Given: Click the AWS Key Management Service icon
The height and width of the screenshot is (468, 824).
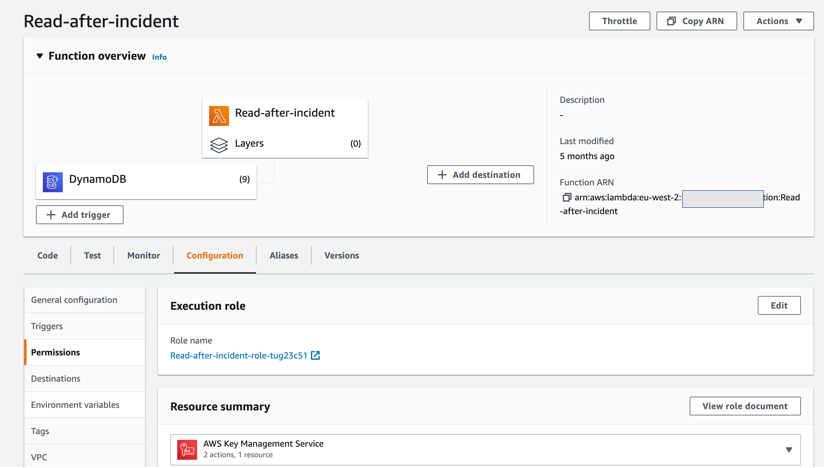Looking at the screenshot, I should pyautogui.click(x=187, y=450).
